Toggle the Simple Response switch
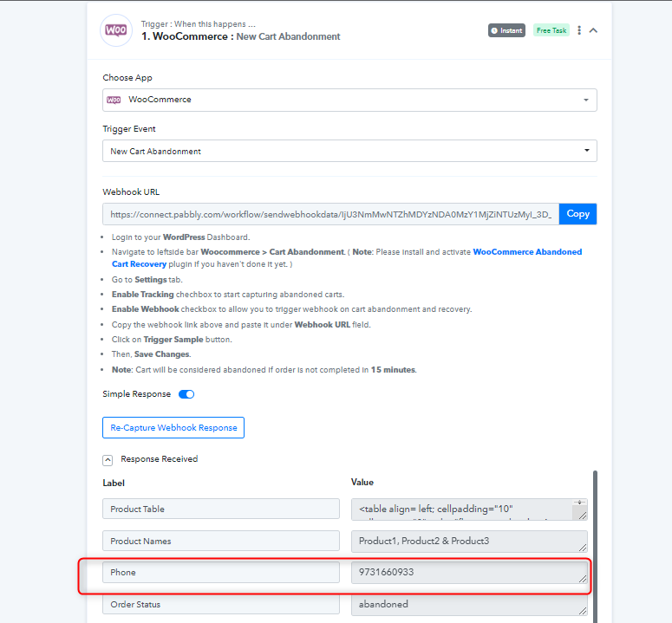672x623 pixels. (186, 394)
